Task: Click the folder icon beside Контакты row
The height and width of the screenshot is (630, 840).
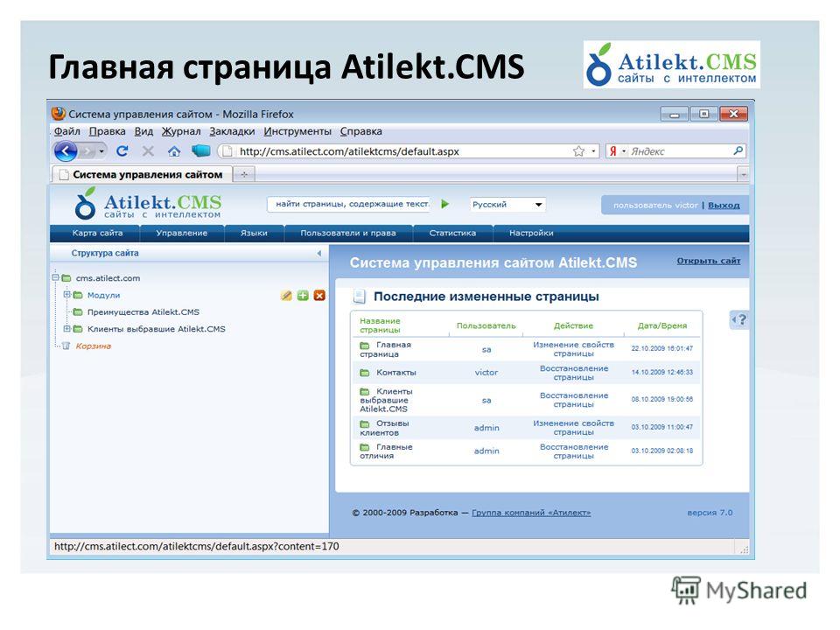Action: coord(365,373)
